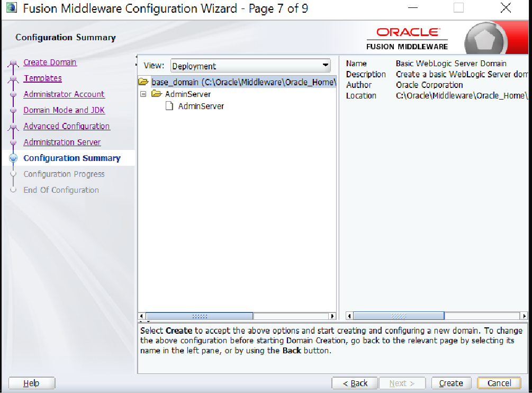The height and width of the screenshot is (393, 532).
Task: Cancel the configuration wizard
Action: click(x=499, y=383)
